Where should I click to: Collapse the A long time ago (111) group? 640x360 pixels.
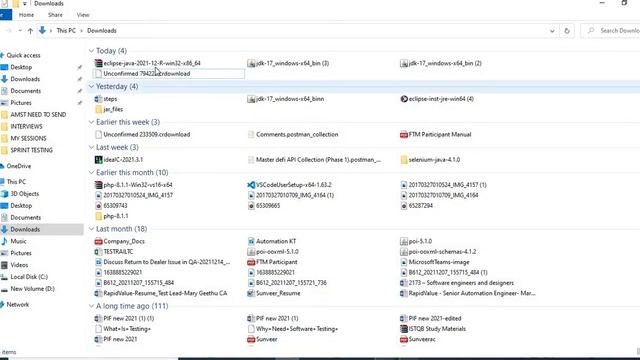pyautogui.click(x=91, y=306)
